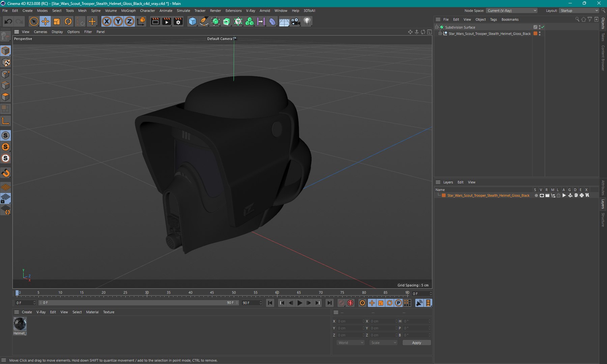Open the Simulate menu
The width and height of the screenshot is (607, 364).
(183, 11)
